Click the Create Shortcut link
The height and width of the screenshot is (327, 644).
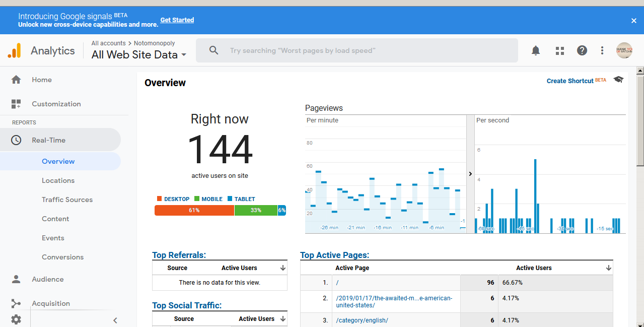[570, 81]
